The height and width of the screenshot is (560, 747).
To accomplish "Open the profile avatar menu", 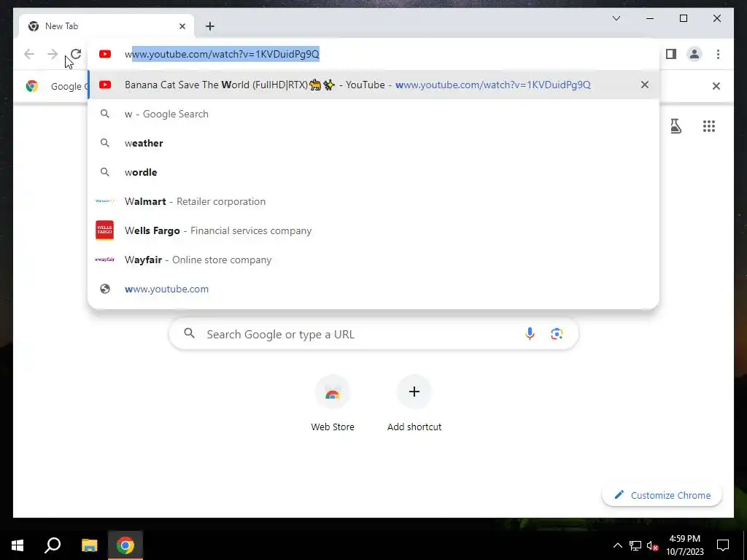I will [x=694, y=54].
